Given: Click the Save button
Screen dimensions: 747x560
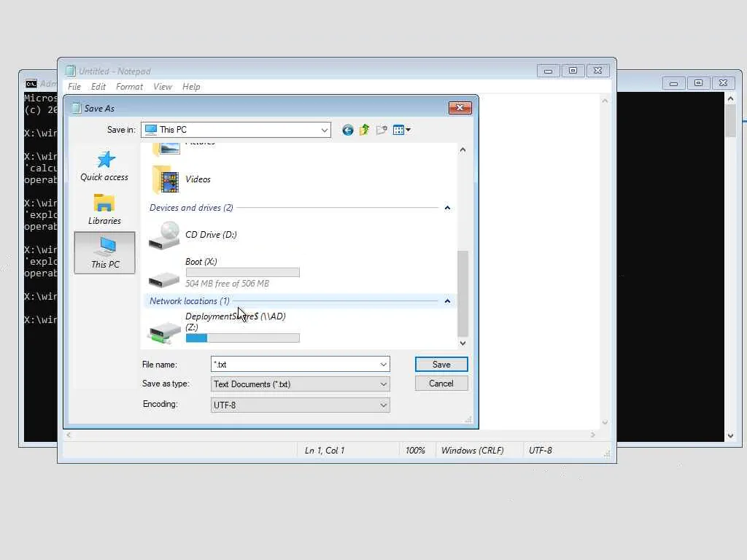Looking at the screenshot, I should [x=441, y=365].
